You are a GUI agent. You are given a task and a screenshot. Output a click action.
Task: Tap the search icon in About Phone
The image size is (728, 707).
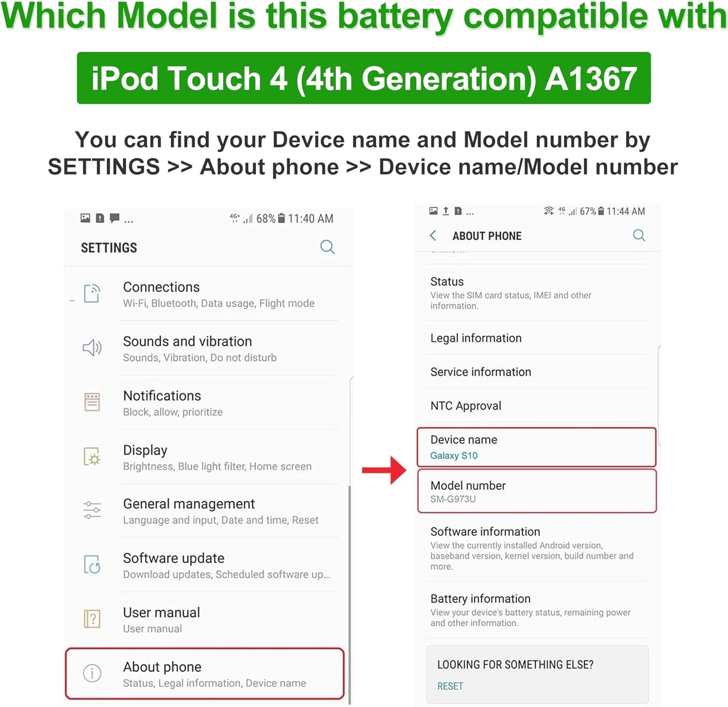(x=639, y=235)
